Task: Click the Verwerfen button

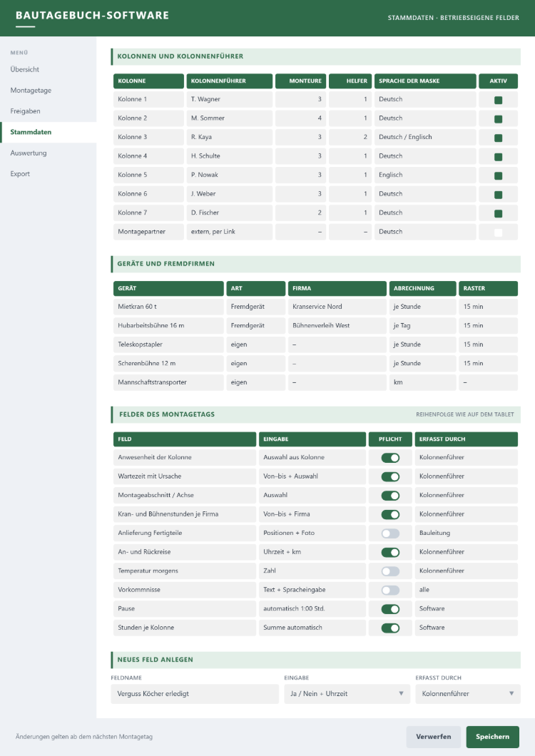Action: pyautogui.click(x=433, y=737)
